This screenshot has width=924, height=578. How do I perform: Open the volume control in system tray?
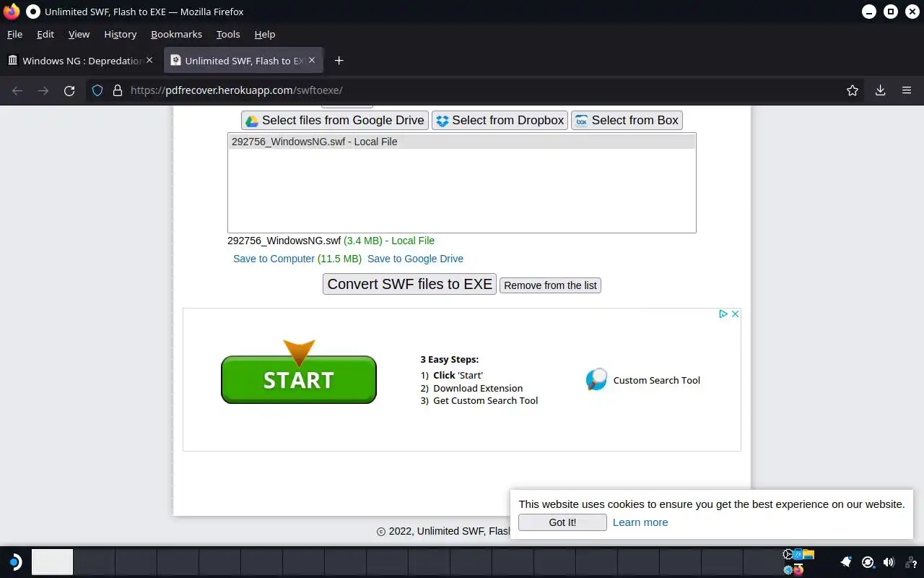(x=889, y=562)
